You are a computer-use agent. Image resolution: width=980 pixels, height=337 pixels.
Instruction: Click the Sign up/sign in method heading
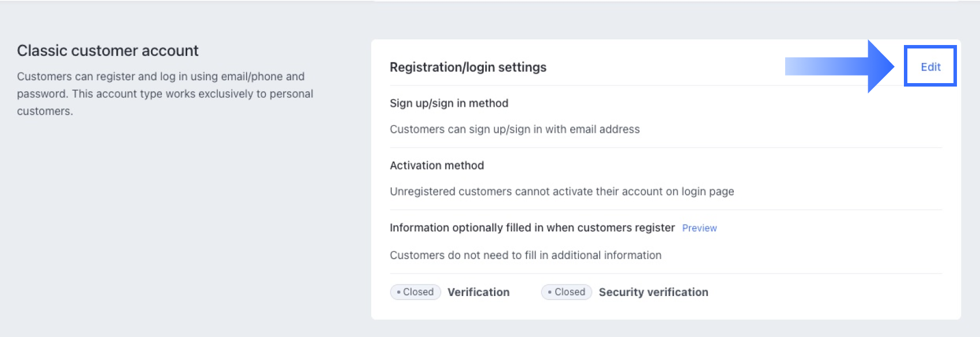tap(449, 103)
